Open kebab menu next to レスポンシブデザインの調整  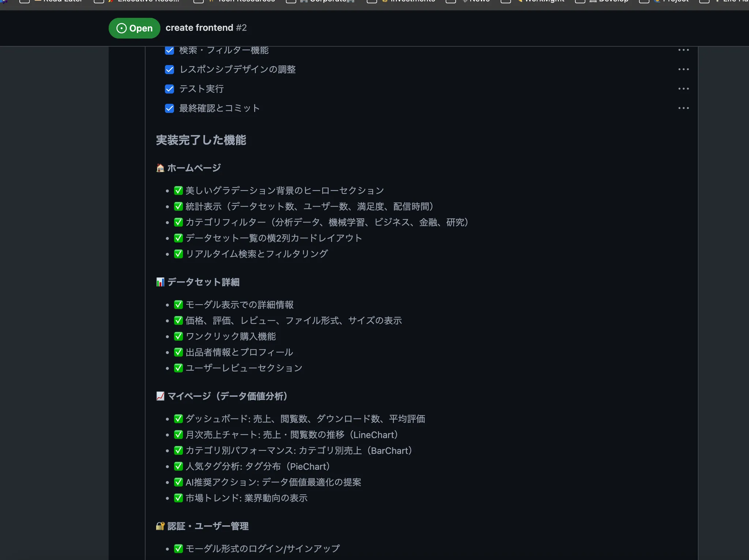coord(684,69)
